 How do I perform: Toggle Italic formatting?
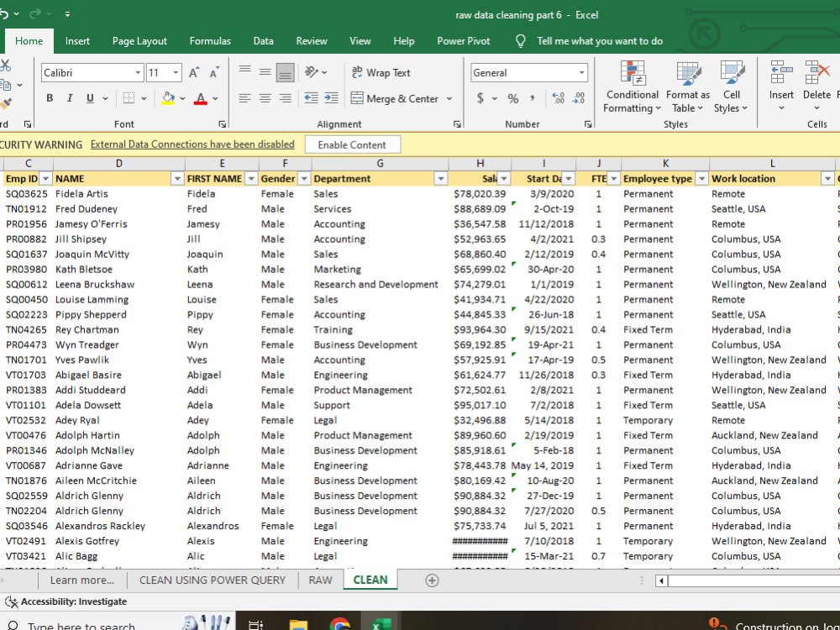70,98
